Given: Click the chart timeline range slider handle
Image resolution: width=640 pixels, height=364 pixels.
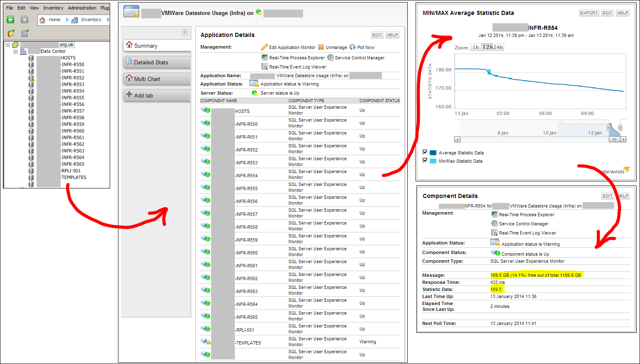Looking at the screenshot, I should click(x=608, y=128).
